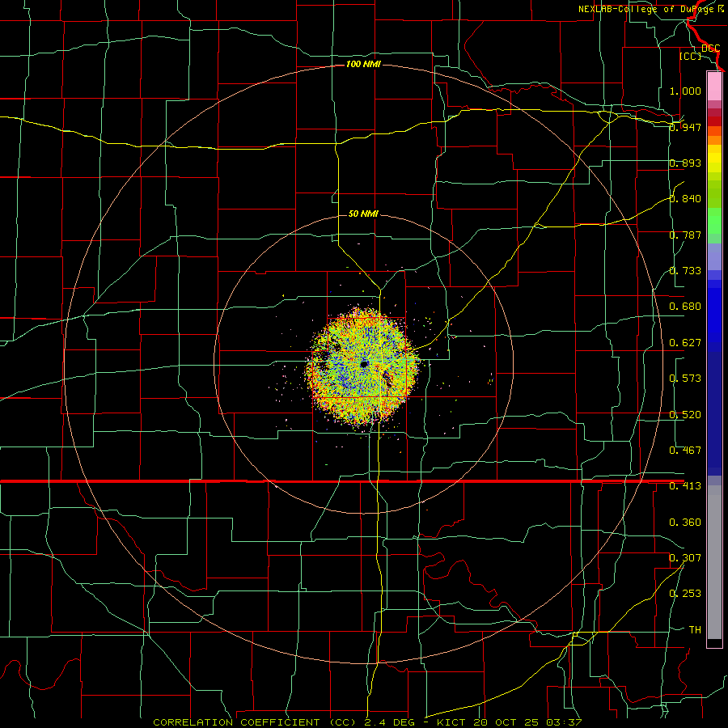Click the Correlation Coefficient caption at bottom
728x728 pixels.
point(367,722)
